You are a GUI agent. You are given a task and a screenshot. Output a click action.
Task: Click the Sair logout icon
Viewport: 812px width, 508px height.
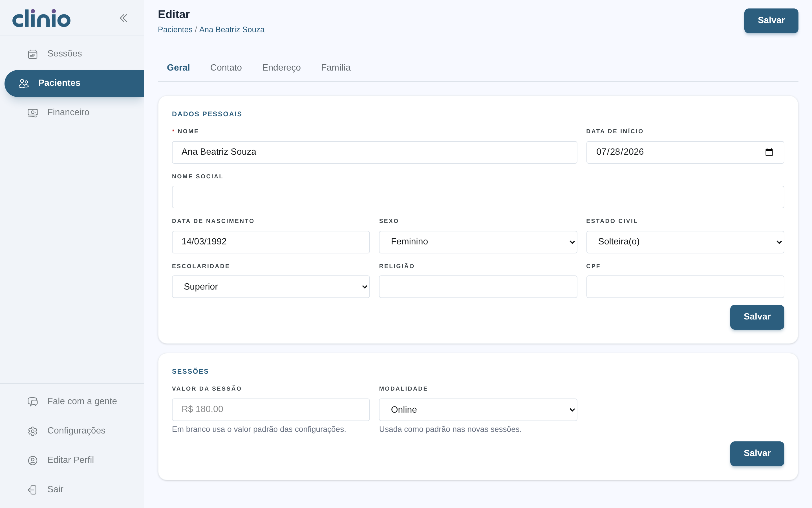(x=32, y=490)
